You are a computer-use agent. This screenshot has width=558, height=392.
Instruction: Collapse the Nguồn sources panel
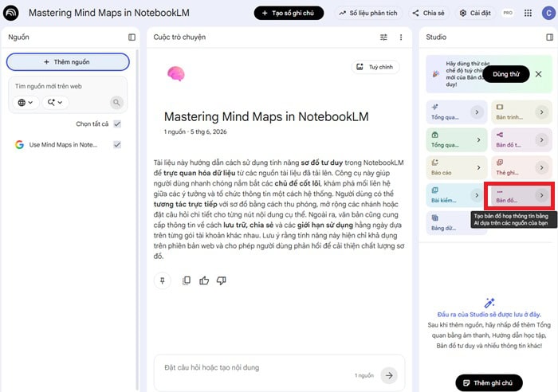coord(132,37)
